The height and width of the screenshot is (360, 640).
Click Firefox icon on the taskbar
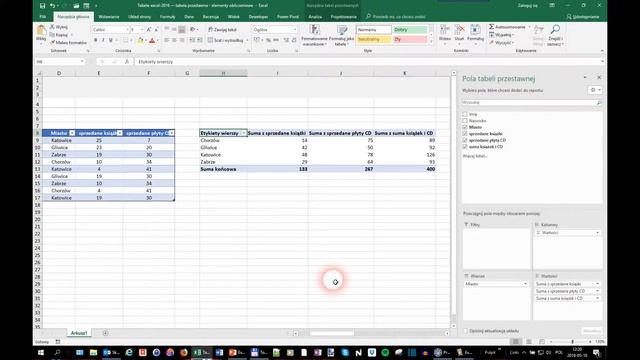[x=184, y=352]
